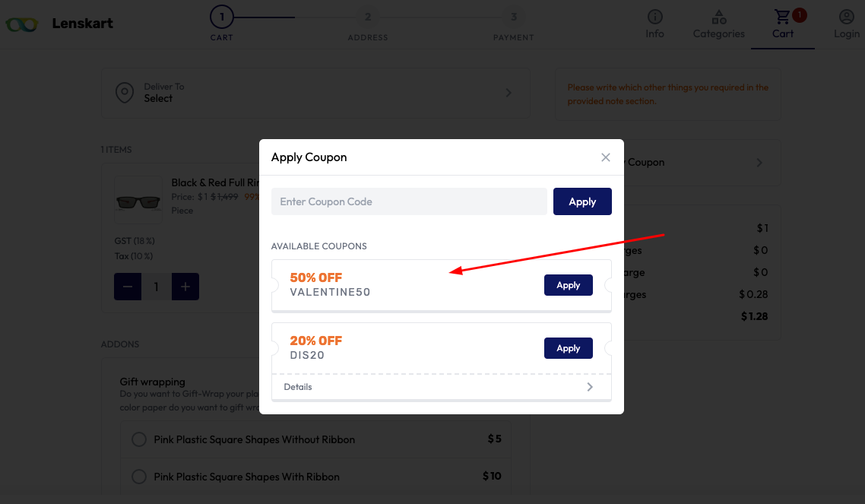Go to the Payment step
The width and height of the screenshot is (865, 504).
point(514,25)
